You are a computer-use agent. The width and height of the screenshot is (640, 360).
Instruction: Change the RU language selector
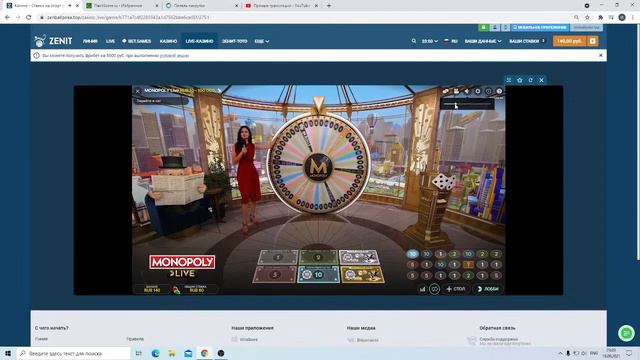click(451, 41)
